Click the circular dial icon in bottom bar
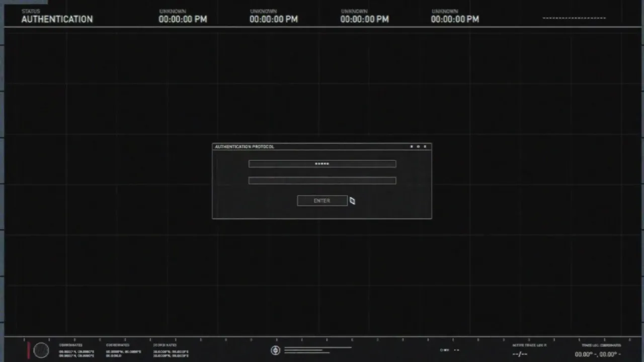This screenshot has width=644, height=362. (41, 350)
